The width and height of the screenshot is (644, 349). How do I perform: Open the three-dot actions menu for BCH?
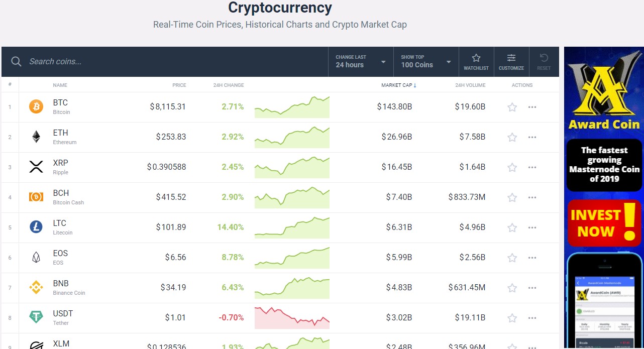click(532, 197)
